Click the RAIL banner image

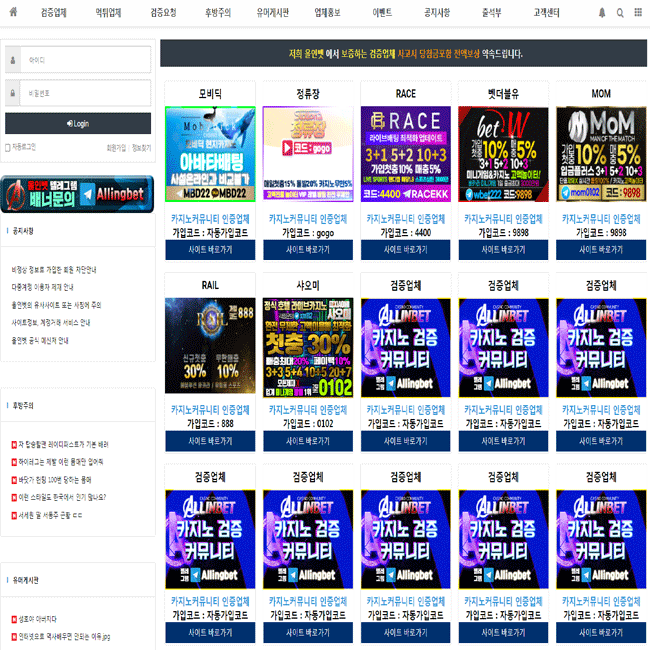(x=210, y=346)
